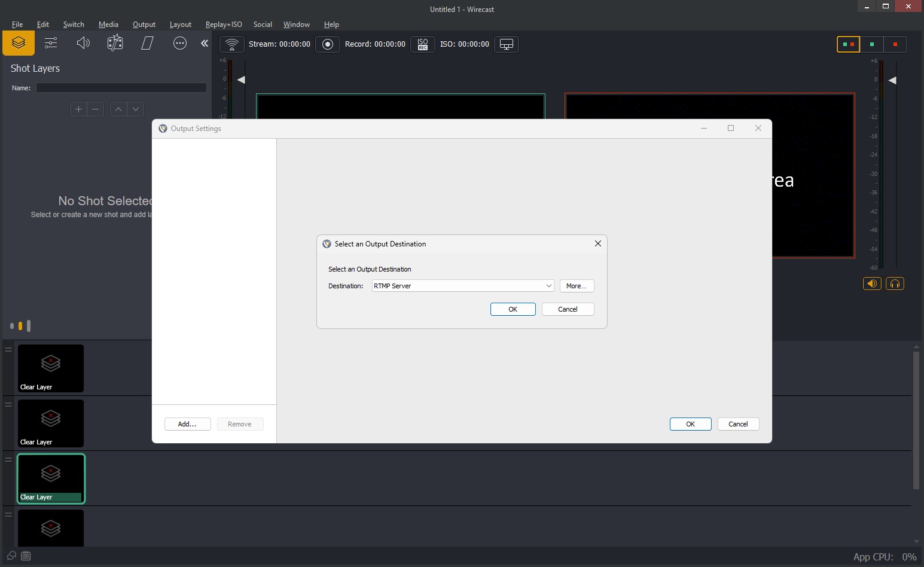This screenshot has height=567, width=924.
Task: Open the Output menu
Action: [144, 25]
